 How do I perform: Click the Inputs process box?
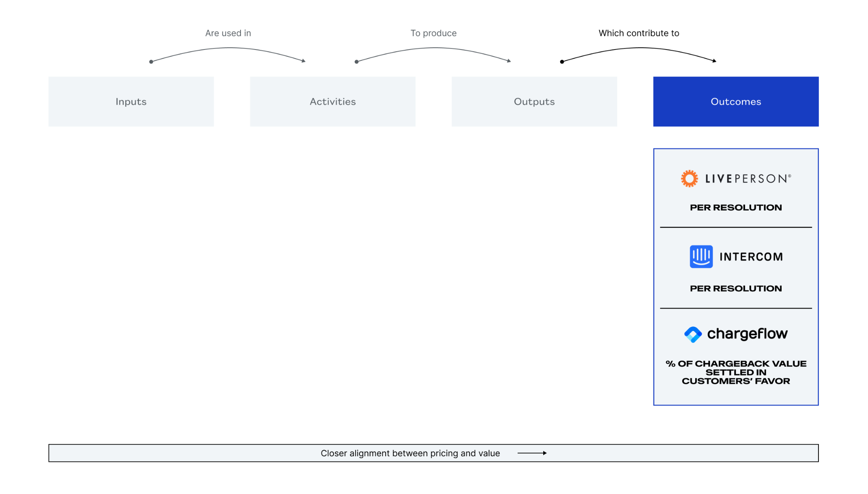[131, 101]
